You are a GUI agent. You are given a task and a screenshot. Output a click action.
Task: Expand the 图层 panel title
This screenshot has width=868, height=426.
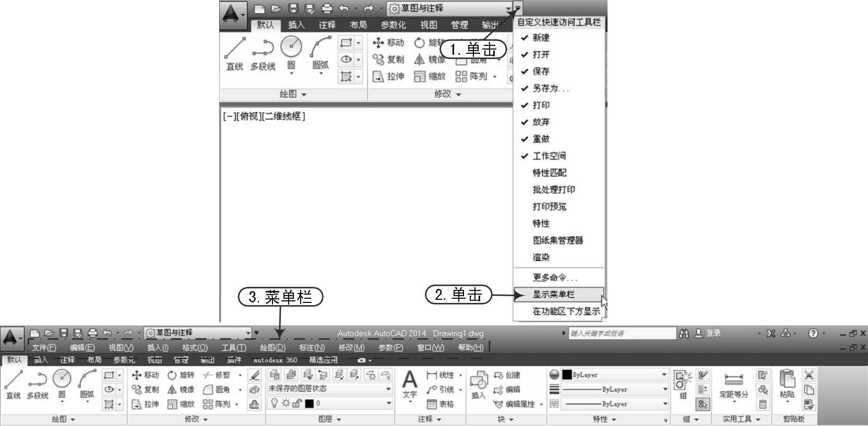click(x=330, y=419)
